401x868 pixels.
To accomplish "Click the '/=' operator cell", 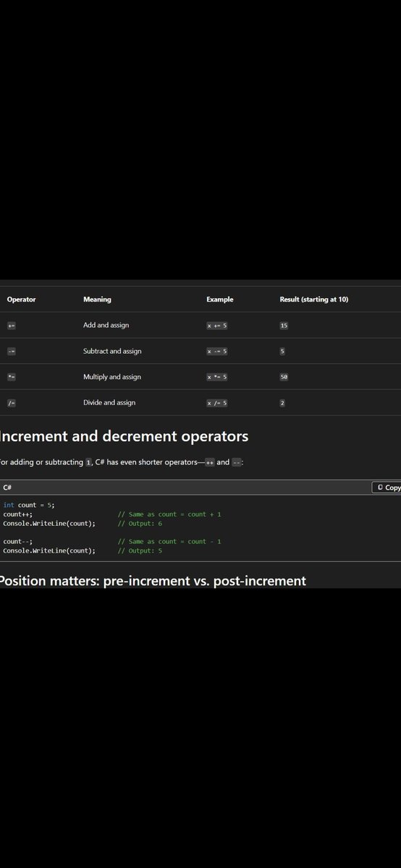I will pyautogui.click(x=12, y=403).
